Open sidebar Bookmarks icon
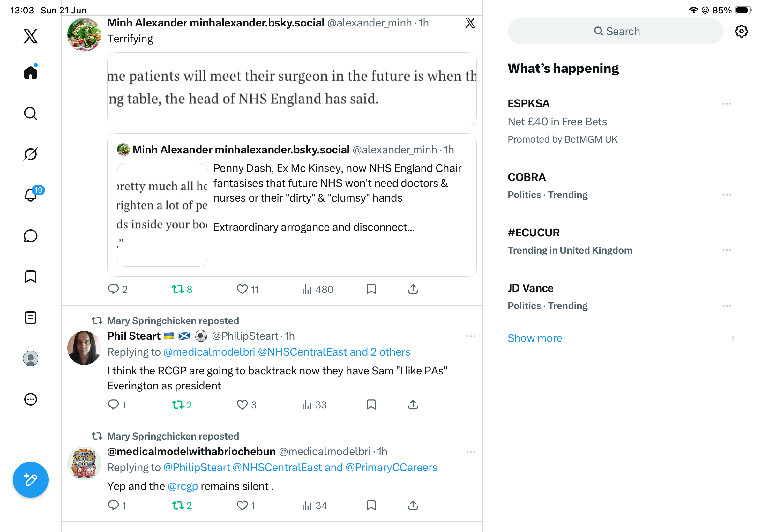 [31, 277]
